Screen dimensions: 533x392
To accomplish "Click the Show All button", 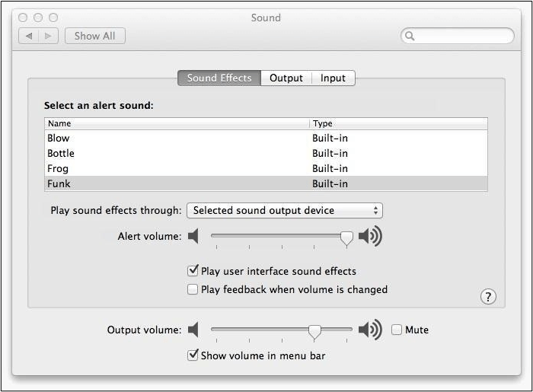I will [95, 36].
